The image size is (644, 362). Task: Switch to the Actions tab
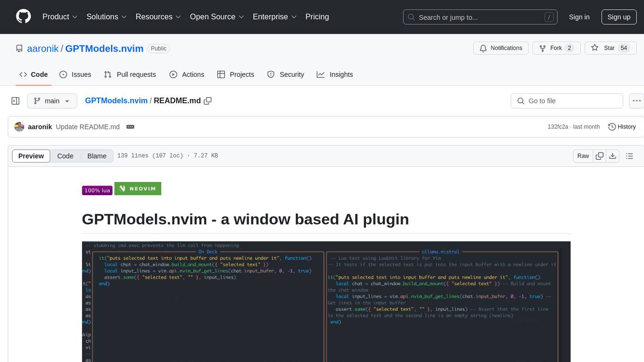(x=187, y=74)
